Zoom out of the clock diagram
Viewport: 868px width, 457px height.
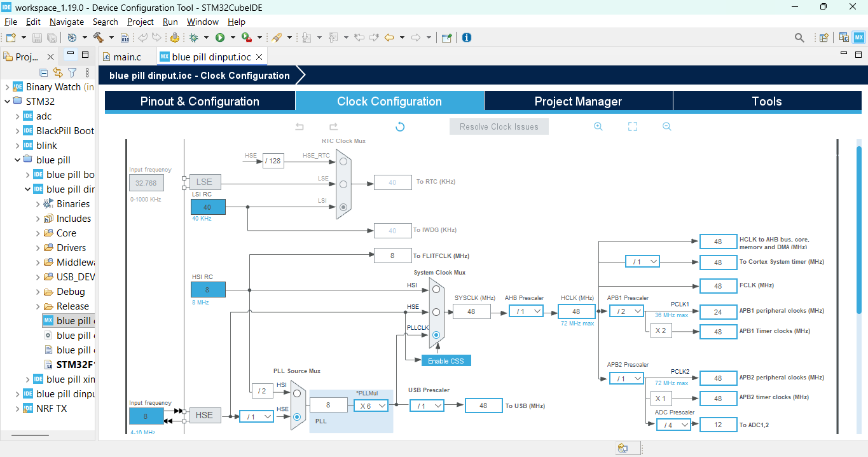coord(666,126)
